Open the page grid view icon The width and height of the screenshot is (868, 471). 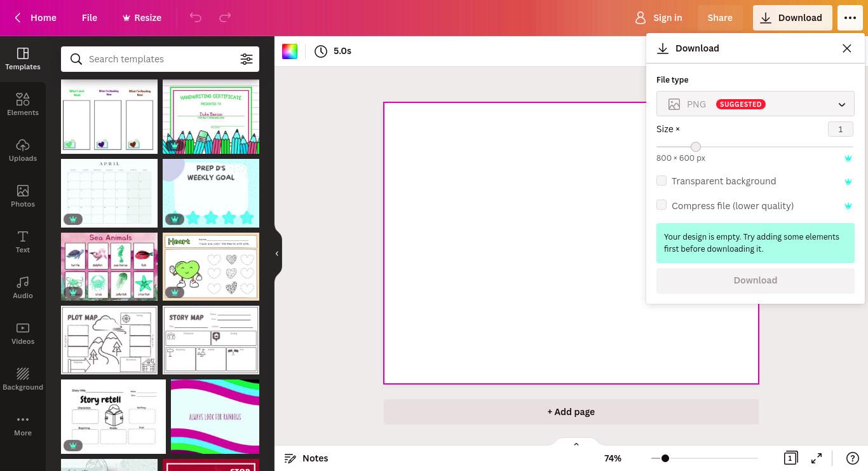pos(790,458)
